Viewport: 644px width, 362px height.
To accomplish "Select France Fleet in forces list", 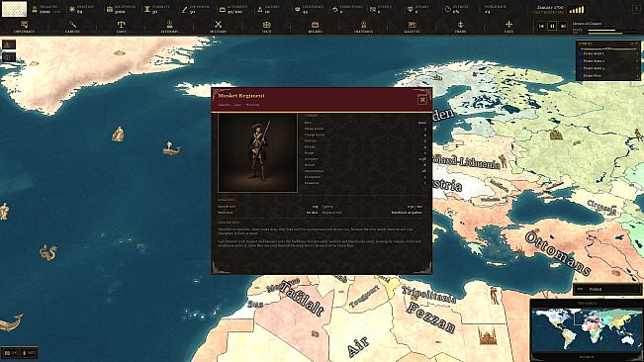I will (609, 75).
